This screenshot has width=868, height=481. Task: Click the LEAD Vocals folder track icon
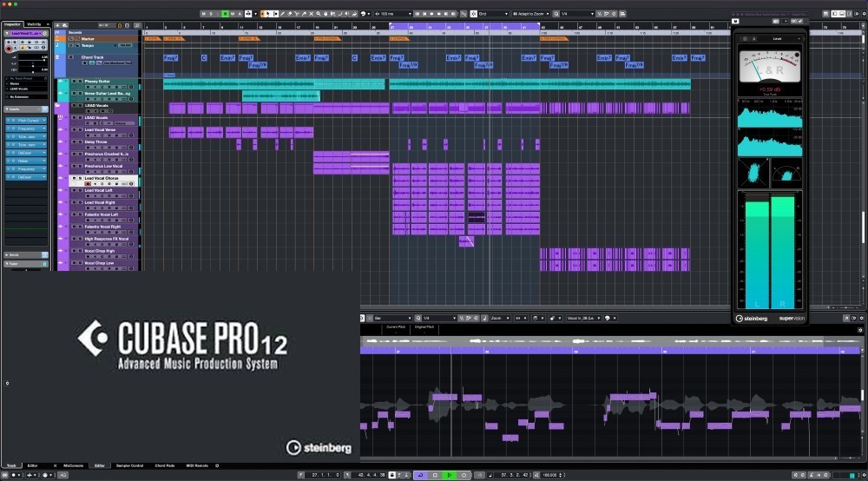click(x=57, y=105)
